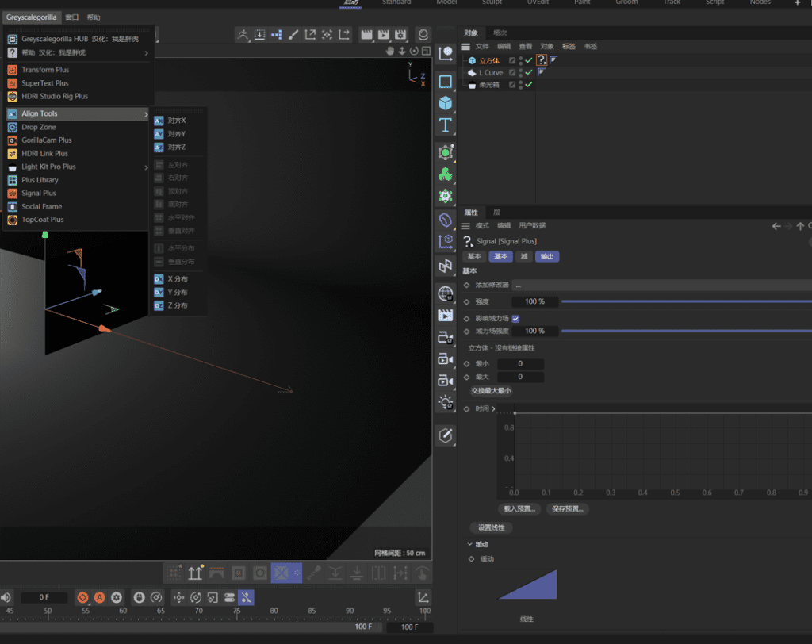Toggle the scale keyframe icon
Viewport: 812px width, 644px height.
[x=213, y=597]
